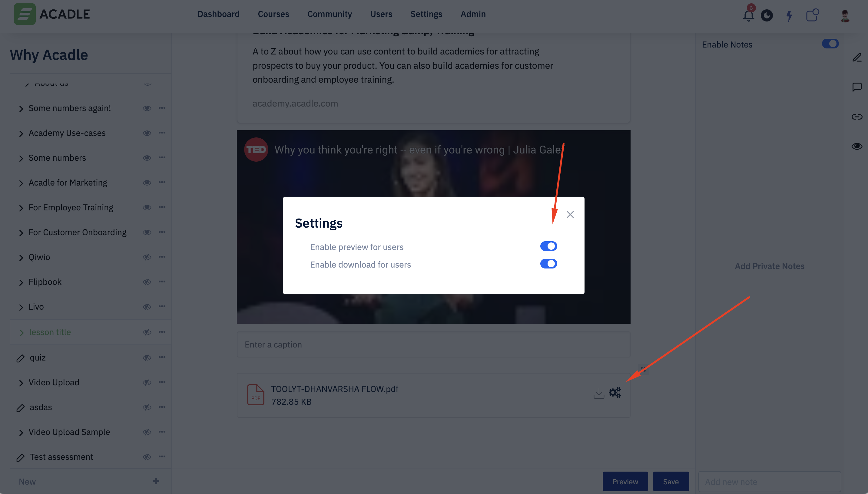Open notifications bell icon

pos(748,15)
